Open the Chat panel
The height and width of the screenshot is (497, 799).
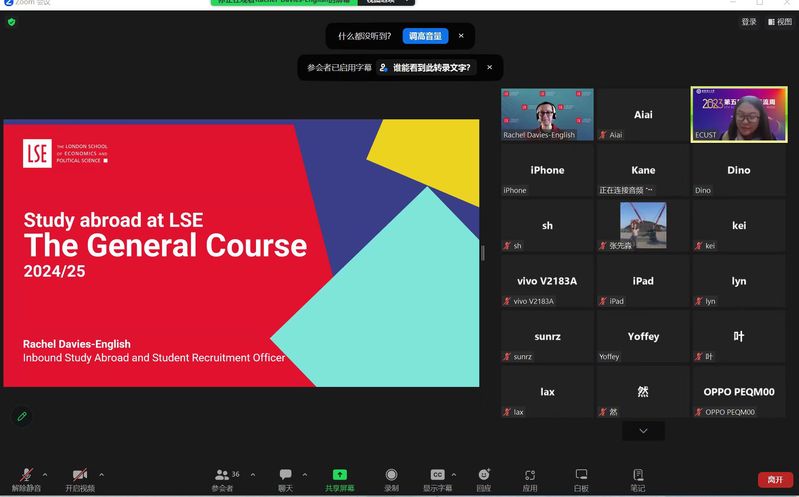click(x=285, y=479)
